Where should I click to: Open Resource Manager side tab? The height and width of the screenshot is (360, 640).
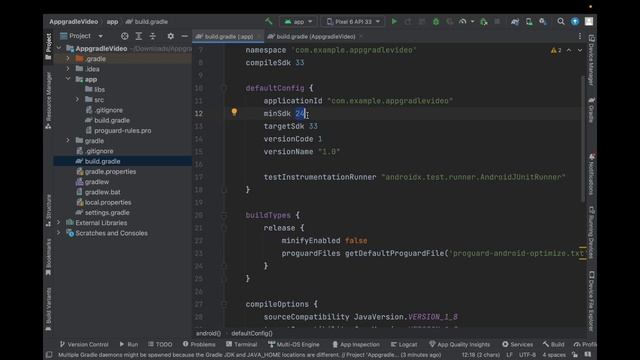click(x=49, y=100)
